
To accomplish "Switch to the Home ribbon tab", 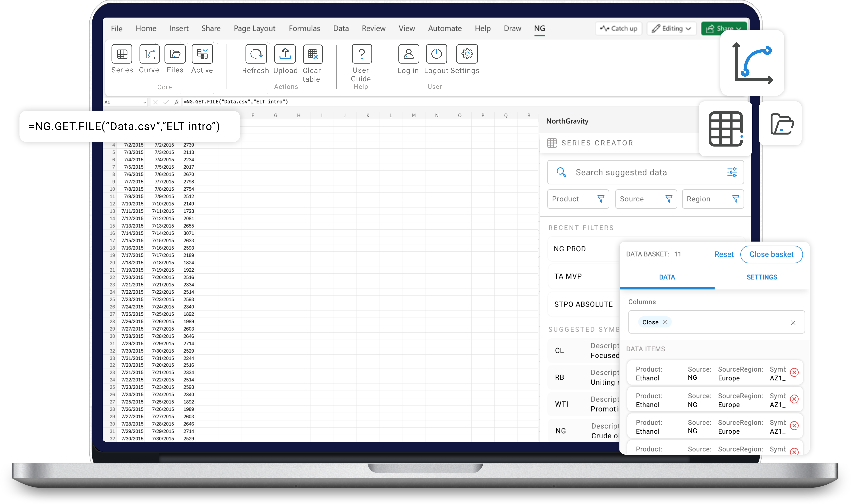I will (146, 29).
